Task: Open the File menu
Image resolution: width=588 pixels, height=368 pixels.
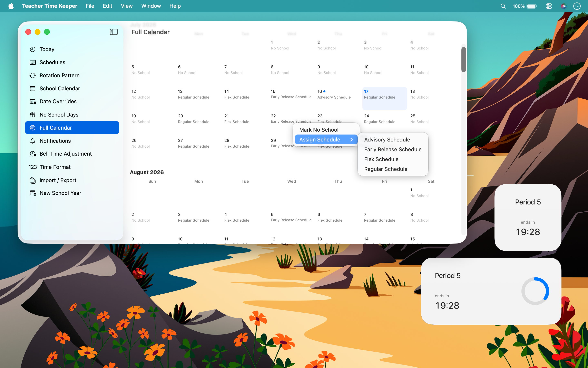Action: coord(90,6)
